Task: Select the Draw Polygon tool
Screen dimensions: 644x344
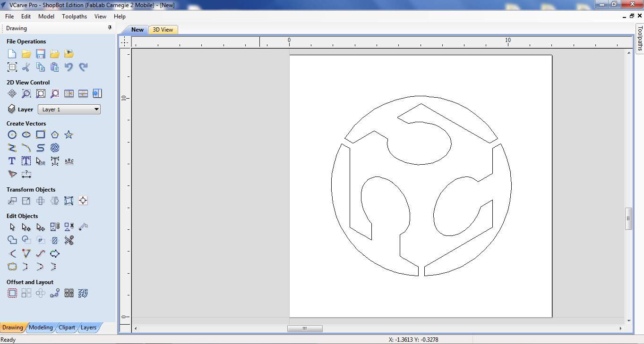Action: (x=55, y=135)
